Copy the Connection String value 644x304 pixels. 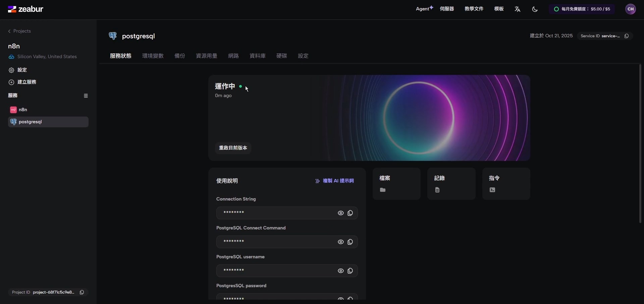(x=350, y=213)
